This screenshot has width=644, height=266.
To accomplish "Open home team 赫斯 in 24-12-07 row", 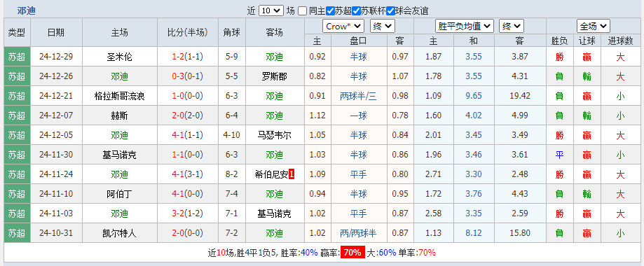I will pos(120,115).
